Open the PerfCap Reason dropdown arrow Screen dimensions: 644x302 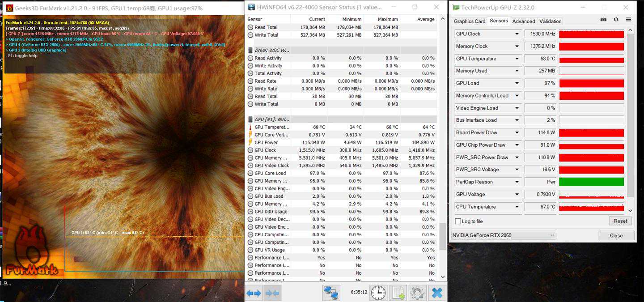pyautogui.click(x=517, y=182)
